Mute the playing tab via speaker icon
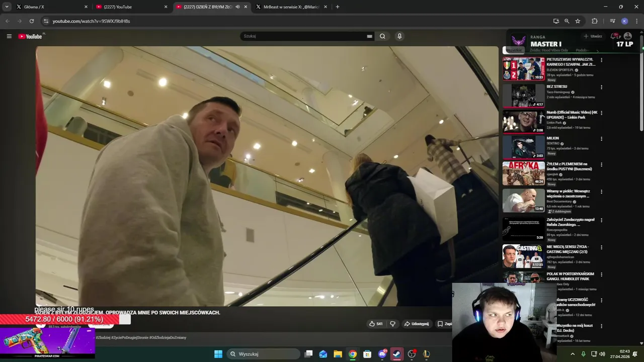This screenshot has height=362, width=644. (237, 7)
